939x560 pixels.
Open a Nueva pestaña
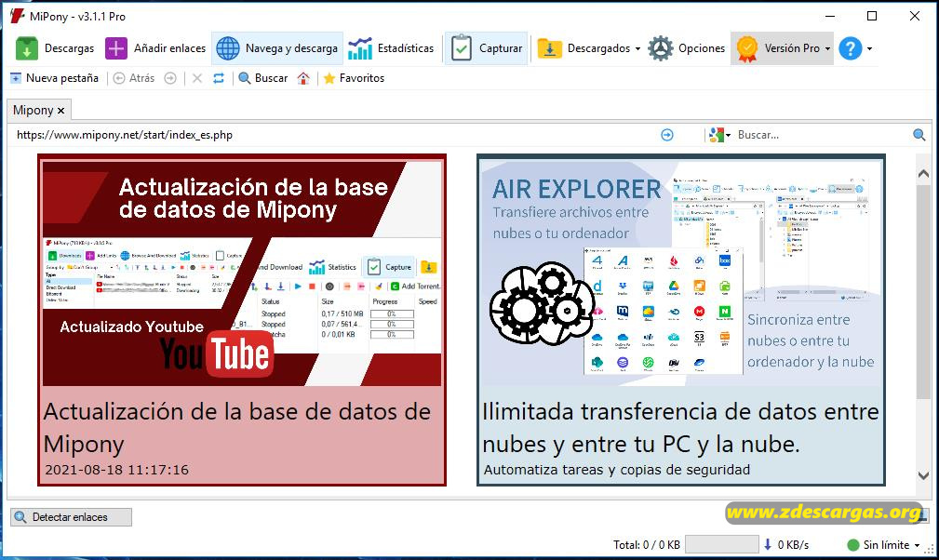click(x=55, y=78)
